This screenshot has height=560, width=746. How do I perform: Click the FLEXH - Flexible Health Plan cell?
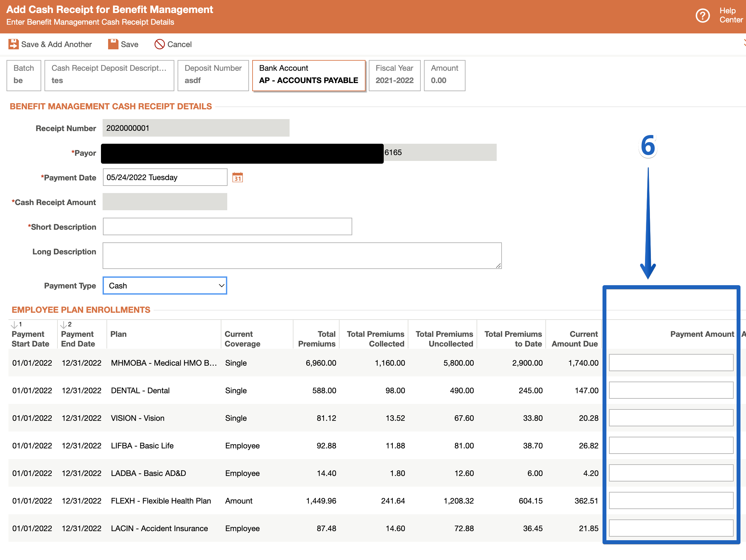coord(161,501)
